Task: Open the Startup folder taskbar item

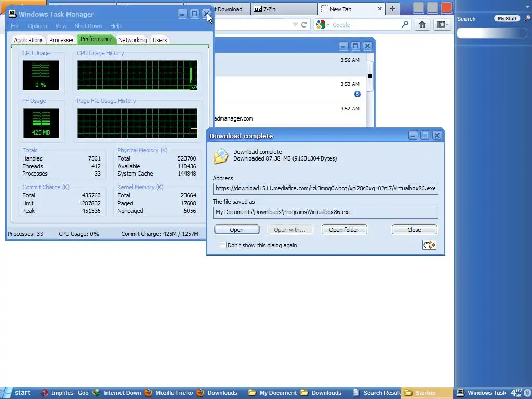Action: click(427, 393)
